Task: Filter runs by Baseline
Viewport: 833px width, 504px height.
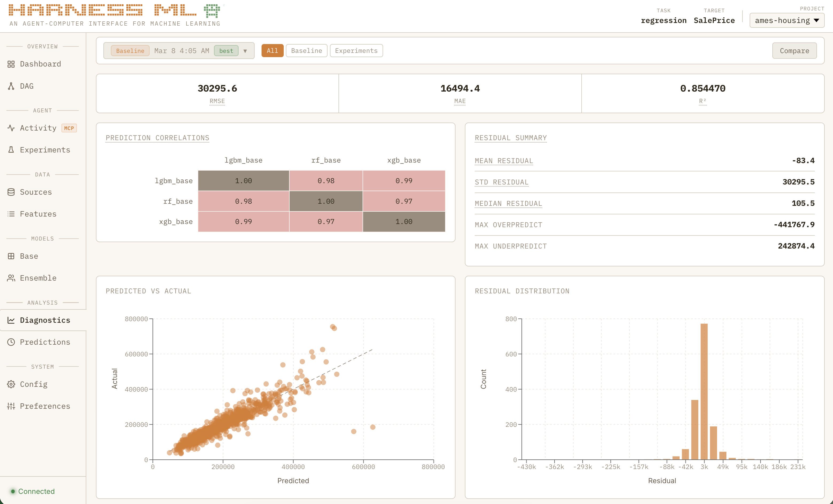Action: coord(306,51)
